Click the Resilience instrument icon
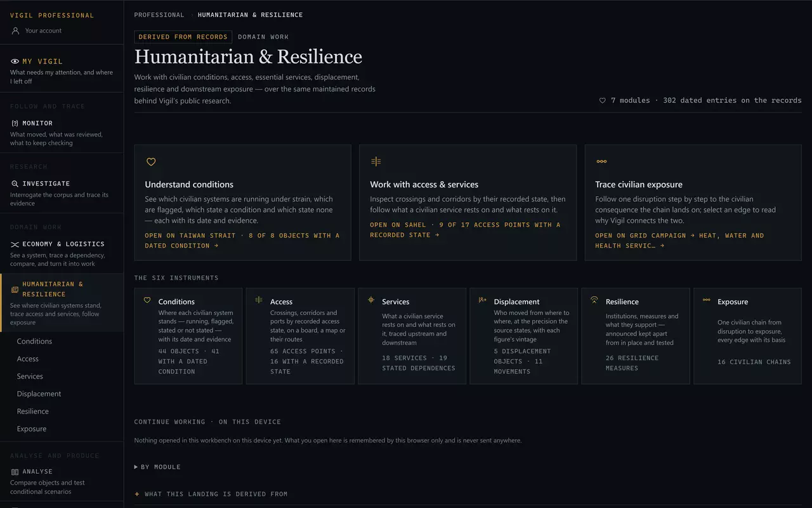Screen dimensions: 812x508 click(x=594, y=300)
